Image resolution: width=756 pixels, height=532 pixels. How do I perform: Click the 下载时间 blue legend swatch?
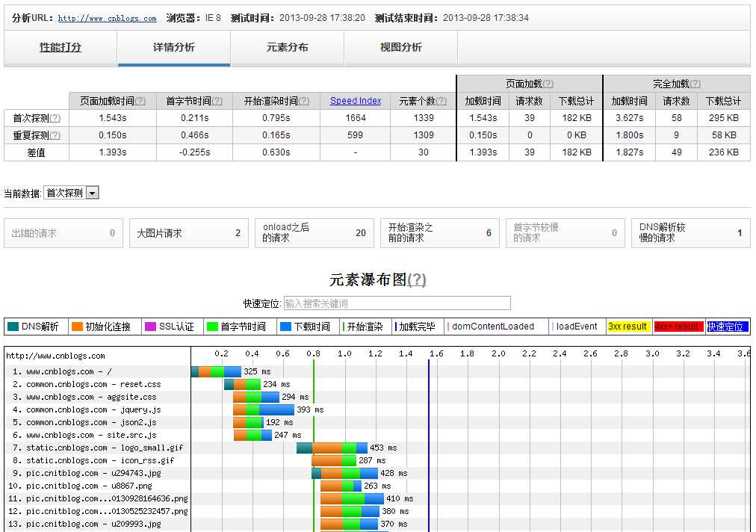pos(286,327)
